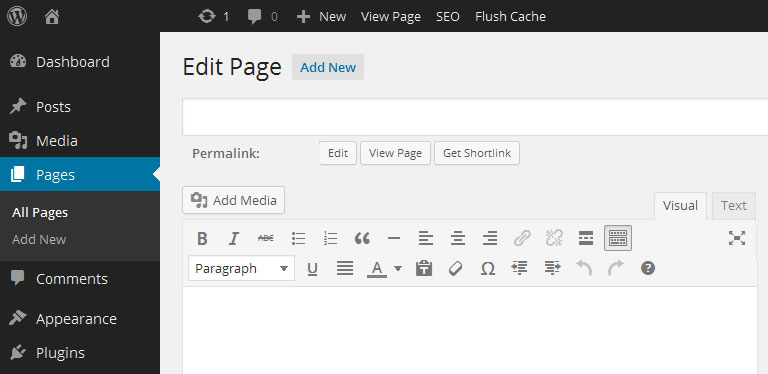
Task: Click the View Page button near the permalink
Action: 395,153
